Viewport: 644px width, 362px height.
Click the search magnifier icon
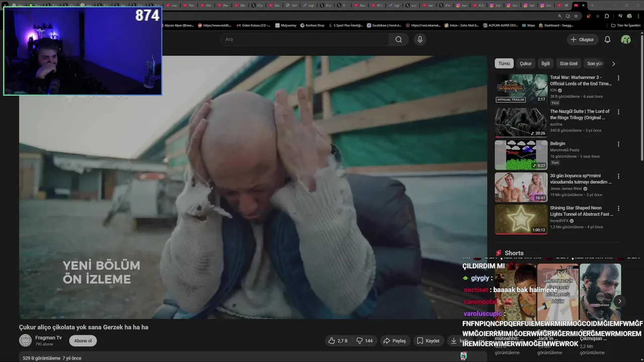click(x=398, y=39)
